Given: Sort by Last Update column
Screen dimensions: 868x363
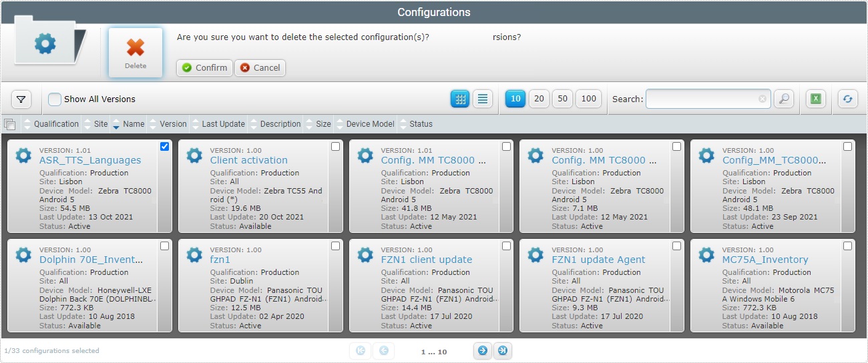Looking at the screenshot, I should point(223,124).
